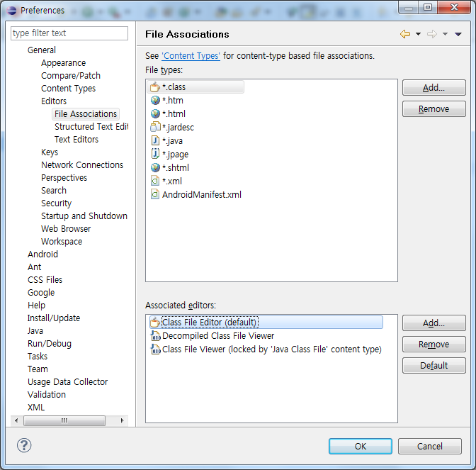This screenshot has height=470, width=476.
Task: Click the scrapbook icon beside *.jpage
Action: point(155,154)
